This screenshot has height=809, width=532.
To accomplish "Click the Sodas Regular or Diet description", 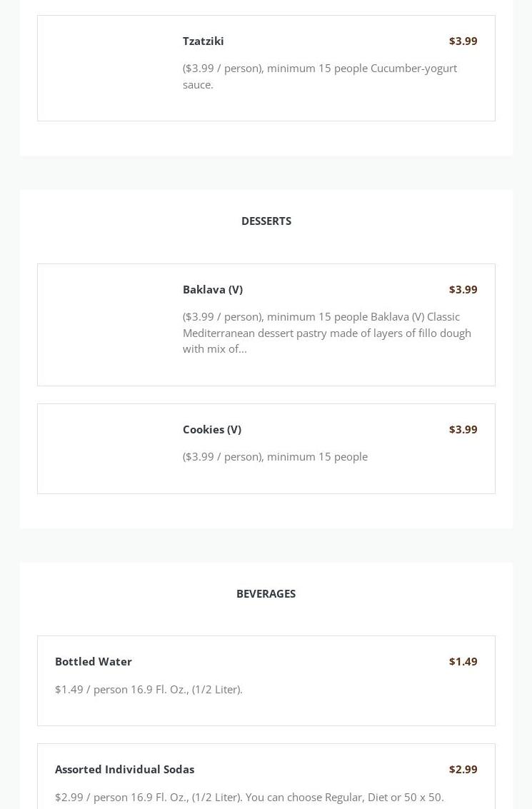I will (249, 797).
